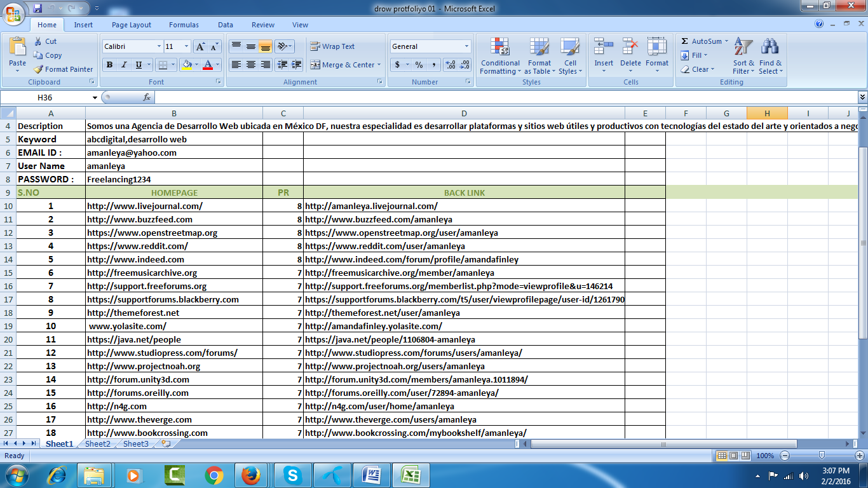Screen dimensions: 868x488
Task: Click the Borders icon
Action: click(x=163, y=65)
